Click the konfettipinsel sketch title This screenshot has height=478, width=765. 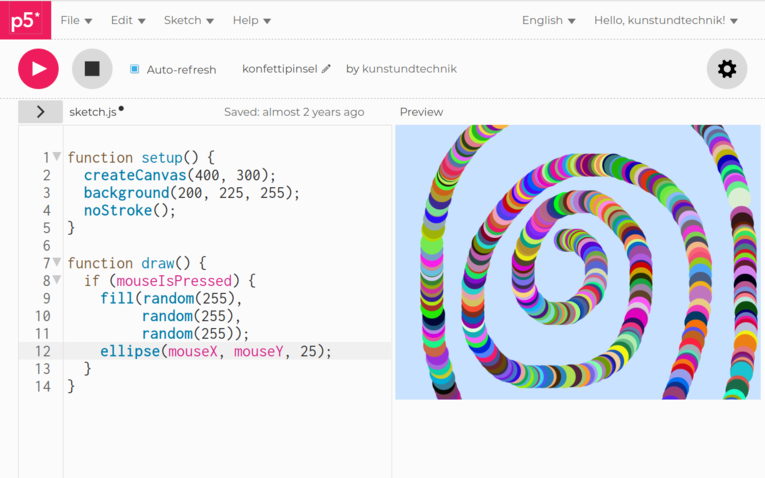click(279, 69)
